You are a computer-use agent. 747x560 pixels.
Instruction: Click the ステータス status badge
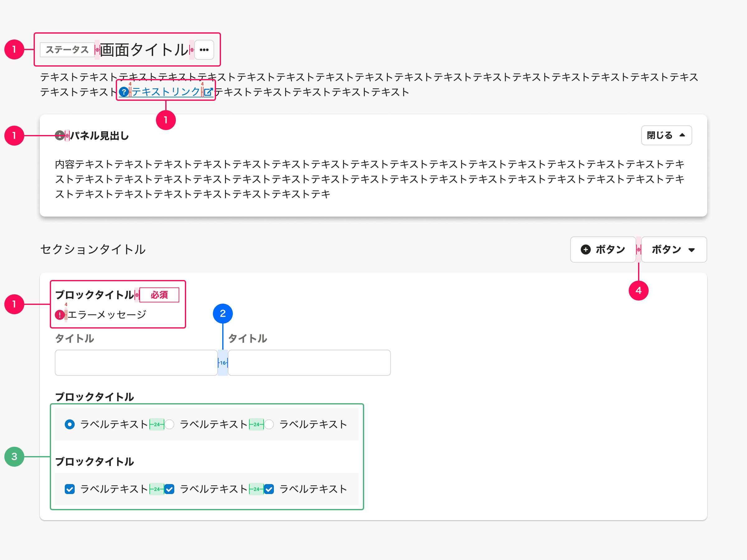tap(67, 49)
